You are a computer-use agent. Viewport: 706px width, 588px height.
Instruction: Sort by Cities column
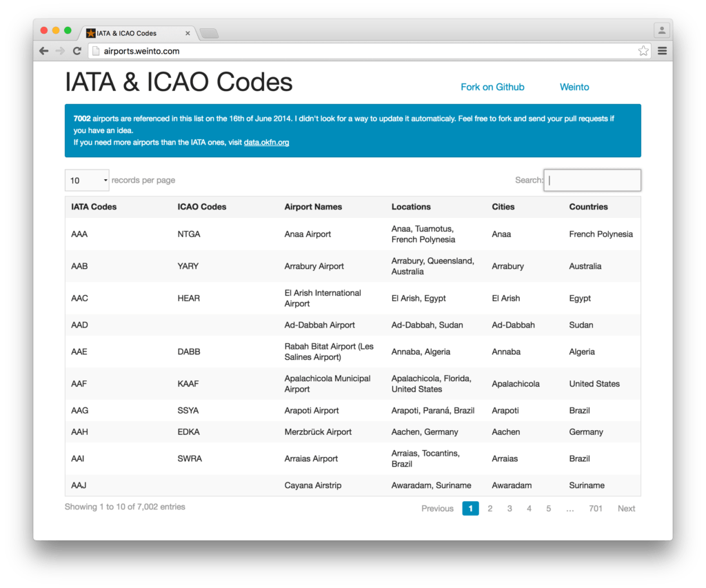503,207
